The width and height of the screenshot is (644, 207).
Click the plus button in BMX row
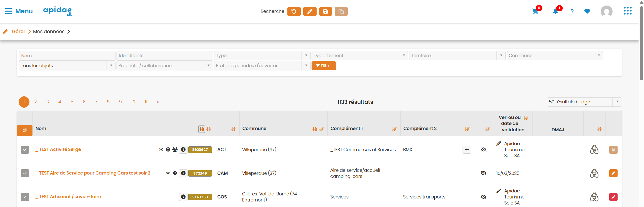click(467, 150)
